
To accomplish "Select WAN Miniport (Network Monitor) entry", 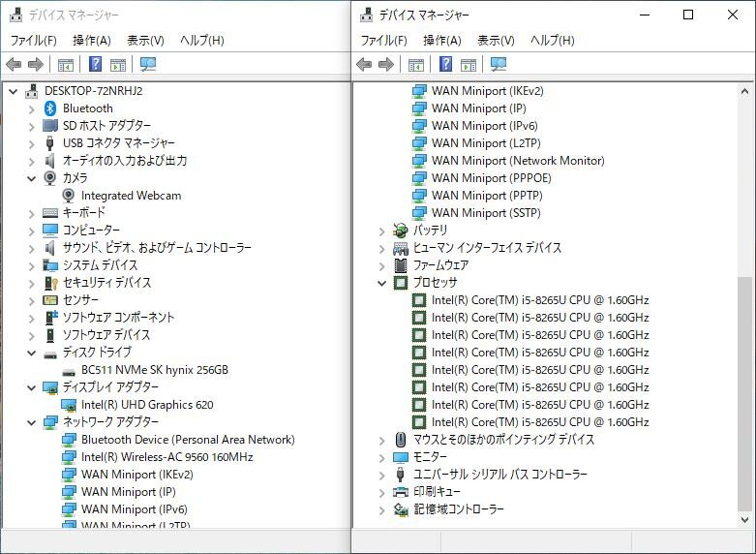I will tap(518, 160).
